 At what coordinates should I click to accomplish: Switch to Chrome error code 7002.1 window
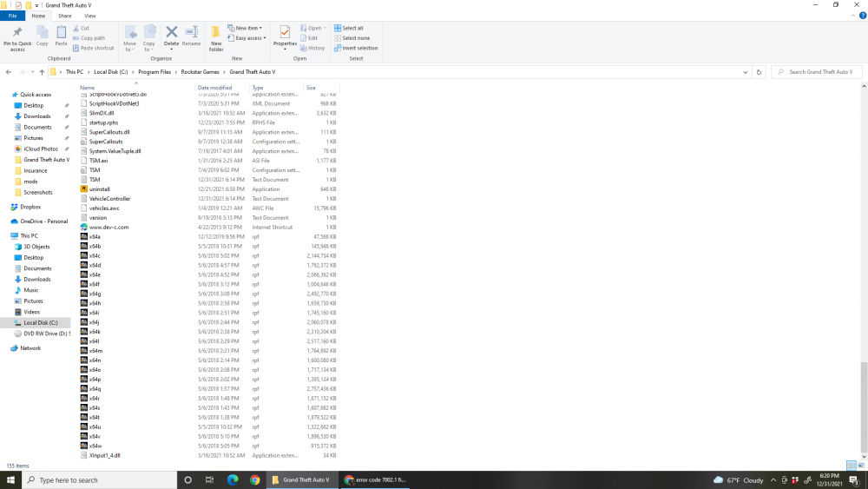(x=377, y=480)
